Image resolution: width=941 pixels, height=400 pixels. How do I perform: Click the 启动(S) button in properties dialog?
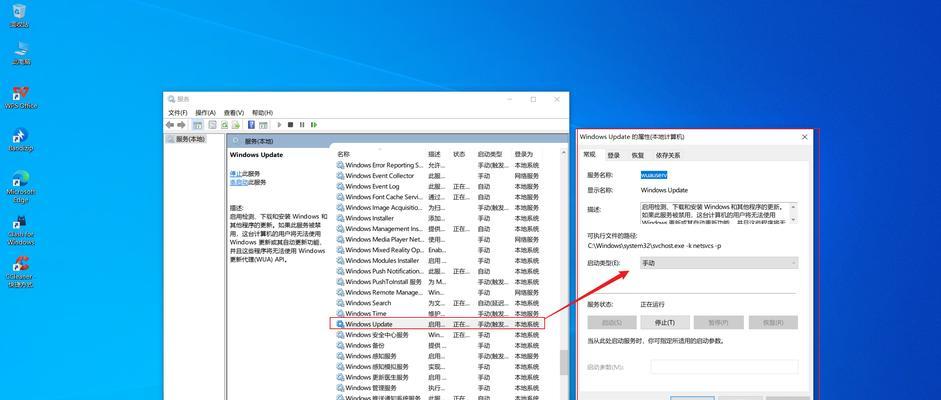pos(612,323)
